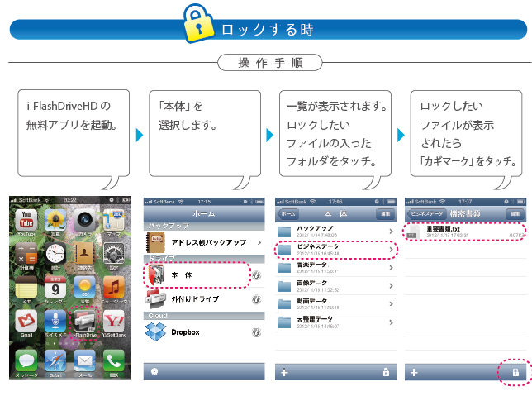532x401 pixels.
Task: Launch the カメラ camera app
Action: pyautogui.click(x=84, y=219)
